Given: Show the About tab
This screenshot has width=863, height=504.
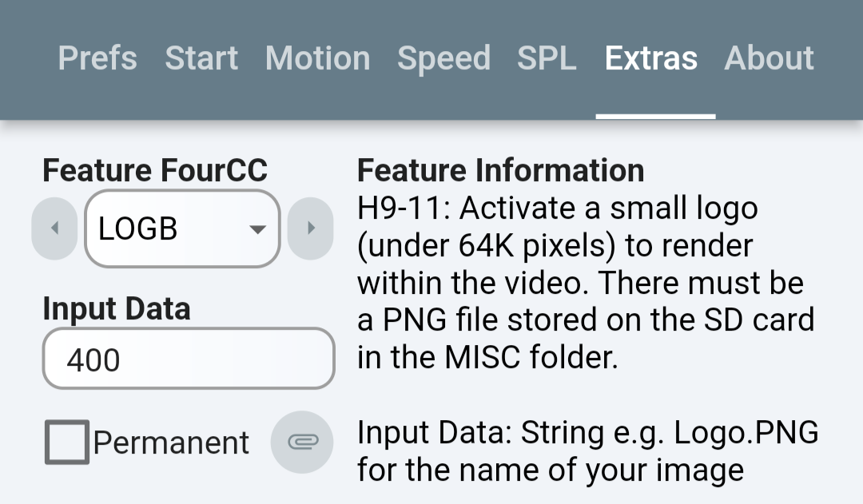Looking at the screenshot, I should pyautogui.click(x=769, y=58).
